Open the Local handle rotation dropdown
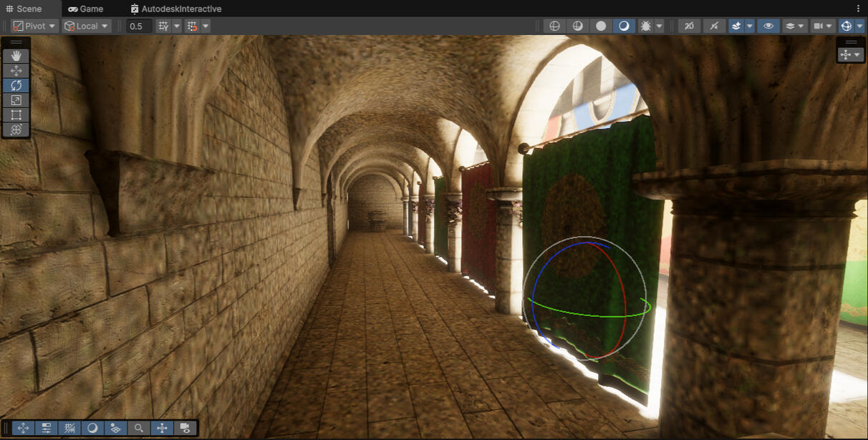Screen dimensions: 868x440 tap(87, 26)
